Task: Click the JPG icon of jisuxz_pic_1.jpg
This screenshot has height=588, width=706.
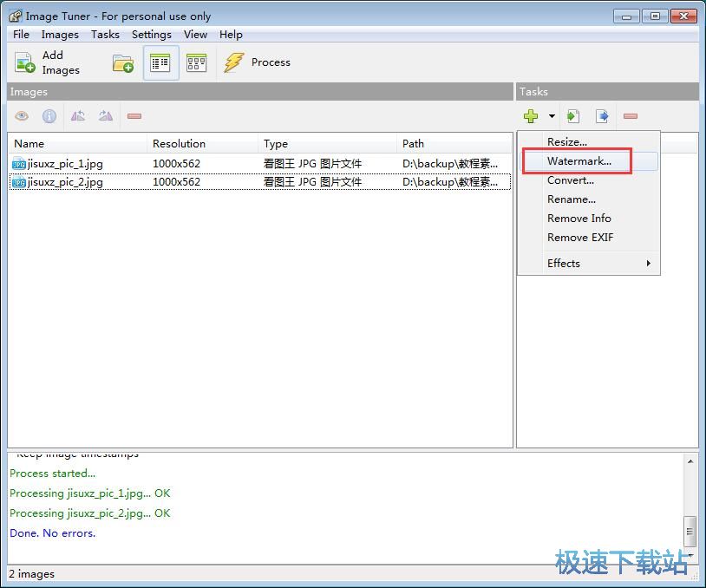Action: coord(19,164)
